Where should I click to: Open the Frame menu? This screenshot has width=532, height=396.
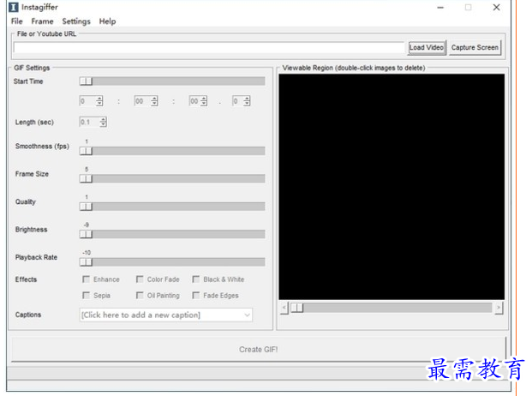(42, 21)
